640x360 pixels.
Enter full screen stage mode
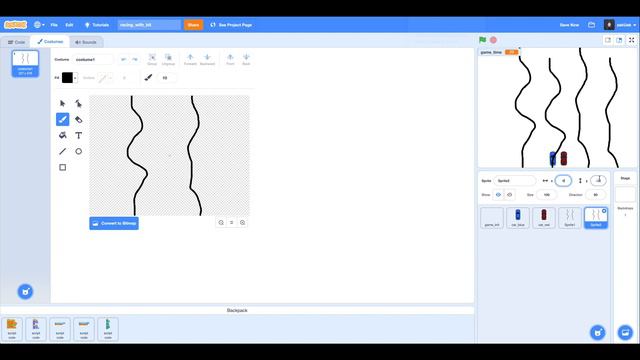(x=631, y=40)
